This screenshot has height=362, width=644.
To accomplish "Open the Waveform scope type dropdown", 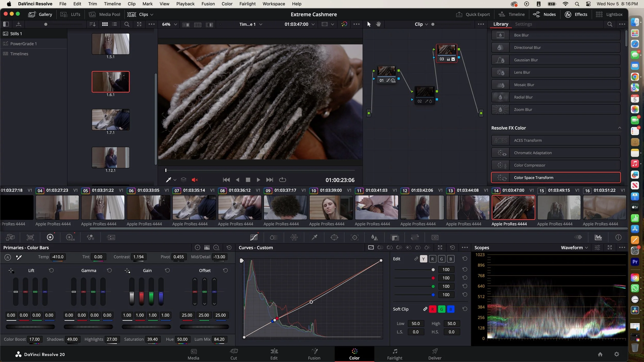I will 574,247.
